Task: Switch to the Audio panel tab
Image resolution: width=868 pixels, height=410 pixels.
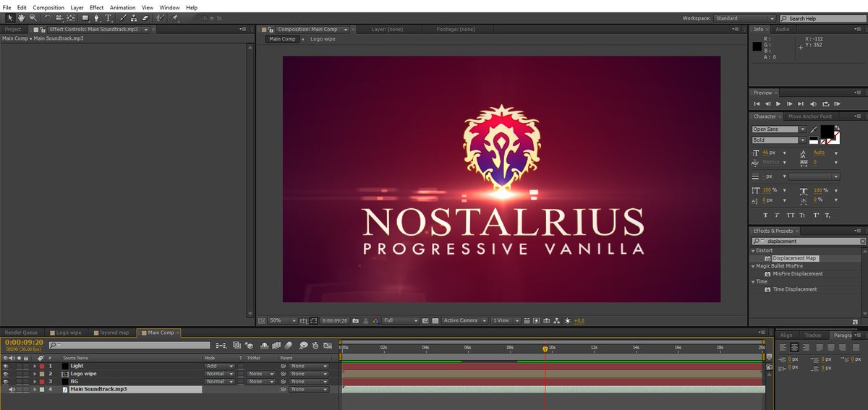Action: click(x=782, y=29)
